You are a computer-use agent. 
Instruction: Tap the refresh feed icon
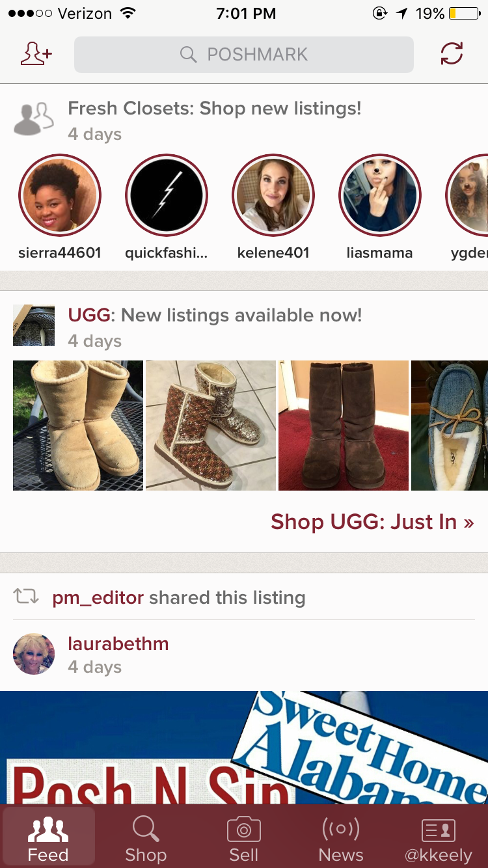452,54
